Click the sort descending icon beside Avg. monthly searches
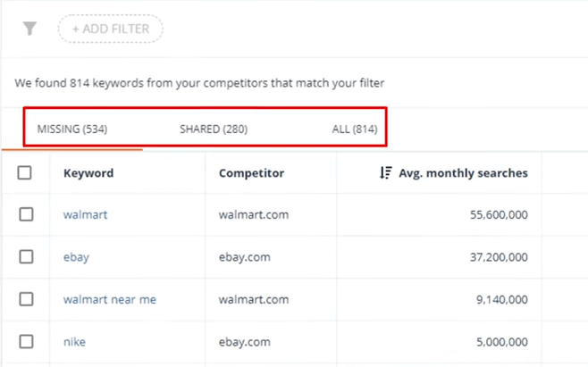588x367 pixels. 385,173
